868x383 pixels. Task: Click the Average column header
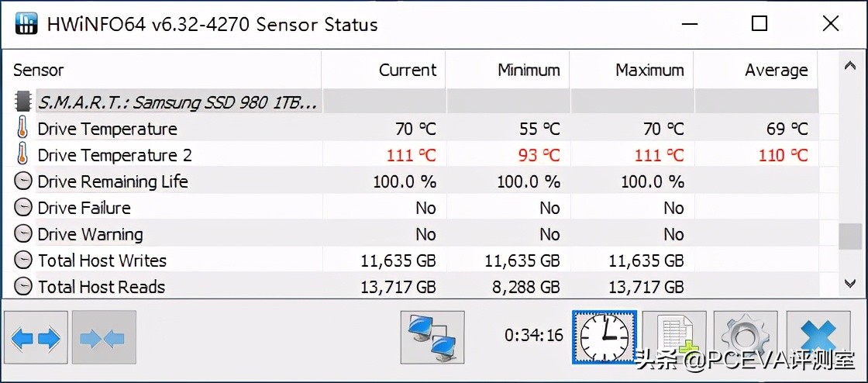776,71
